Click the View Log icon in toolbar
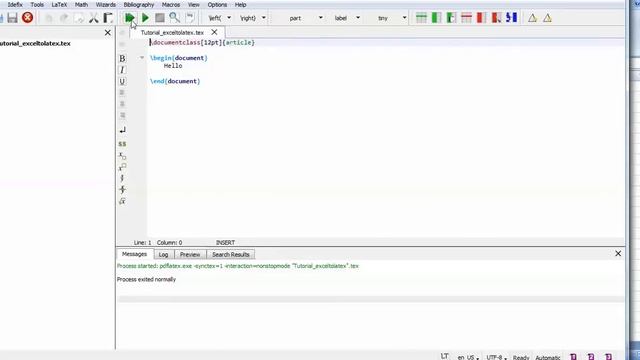Image resolution: width=640 pixels, height=360 pixels. pos(190,18)
